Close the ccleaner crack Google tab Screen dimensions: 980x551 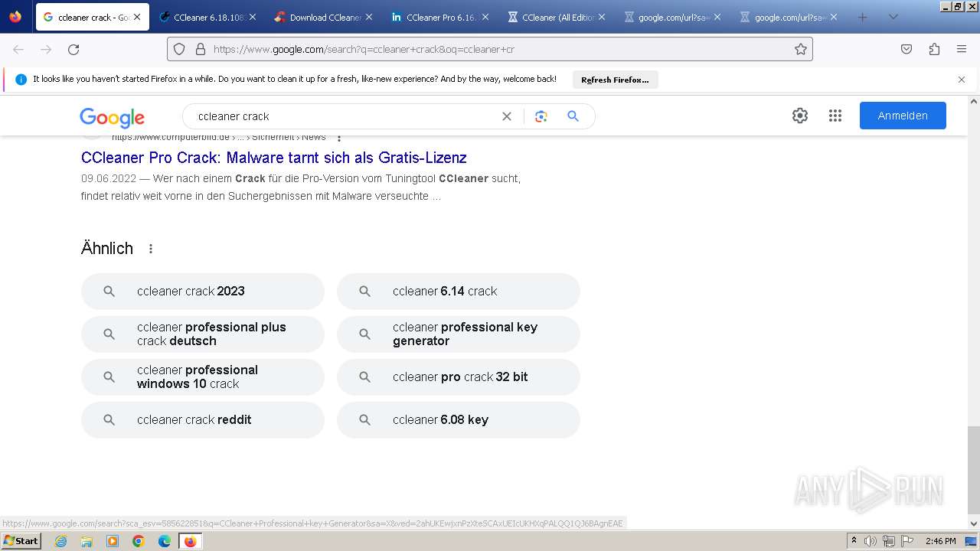click(x=137, y=17)
